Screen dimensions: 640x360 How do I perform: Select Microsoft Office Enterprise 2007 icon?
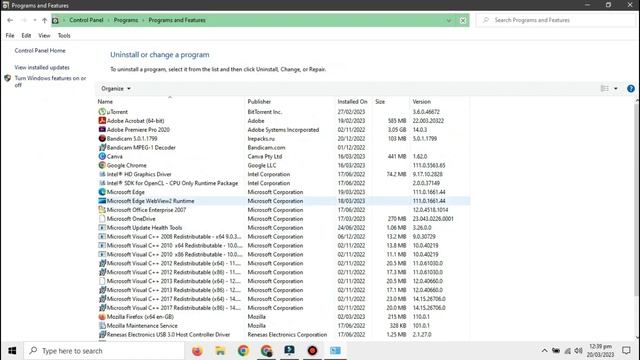pos(102,210)
